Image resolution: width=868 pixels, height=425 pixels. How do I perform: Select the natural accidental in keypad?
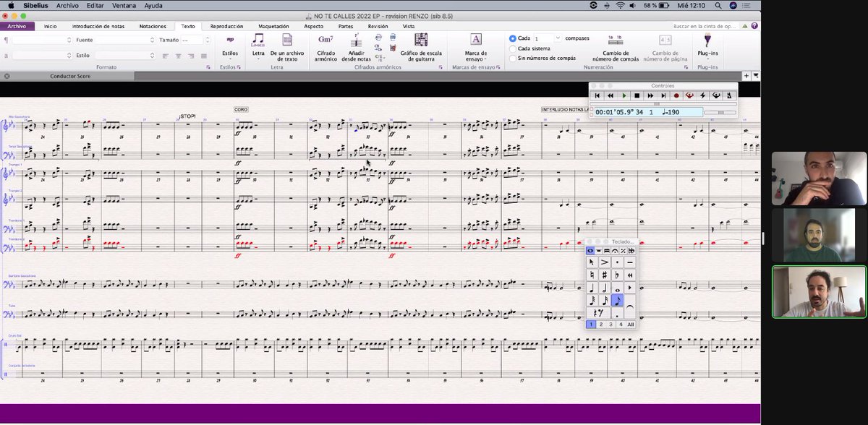592,275
